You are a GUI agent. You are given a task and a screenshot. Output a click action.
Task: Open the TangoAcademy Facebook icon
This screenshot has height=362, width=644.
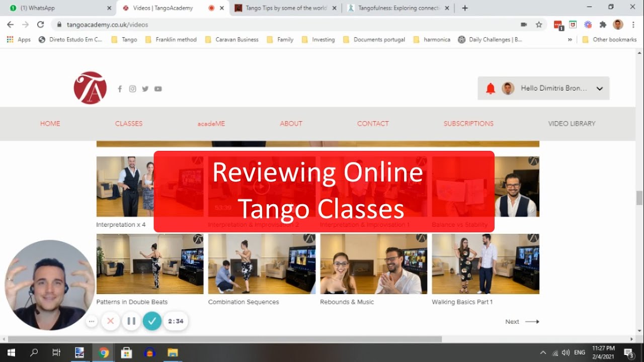click(x=120, y=89)
